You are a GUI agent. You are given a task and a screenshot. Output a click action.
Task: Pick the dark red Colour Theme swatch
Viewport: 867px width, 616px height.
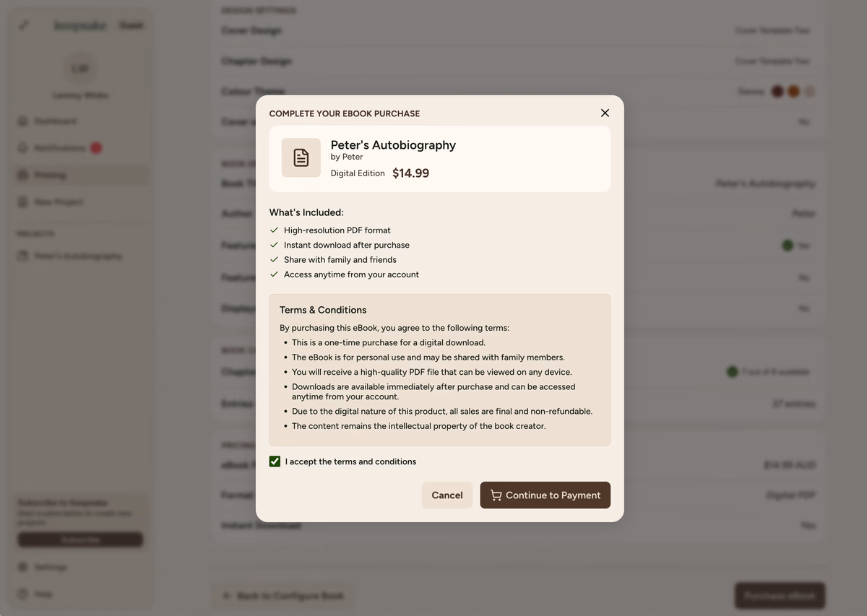click(777, 92)
